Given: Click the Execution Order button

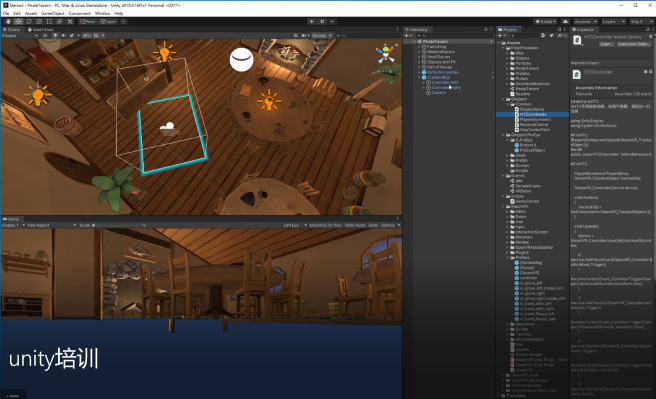Looking at the screenshot, I should pos(633,44).
